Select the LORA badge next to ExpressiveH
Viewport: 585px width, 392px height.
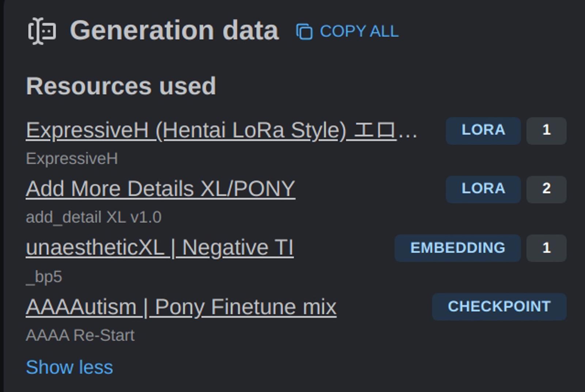[482, 130]
